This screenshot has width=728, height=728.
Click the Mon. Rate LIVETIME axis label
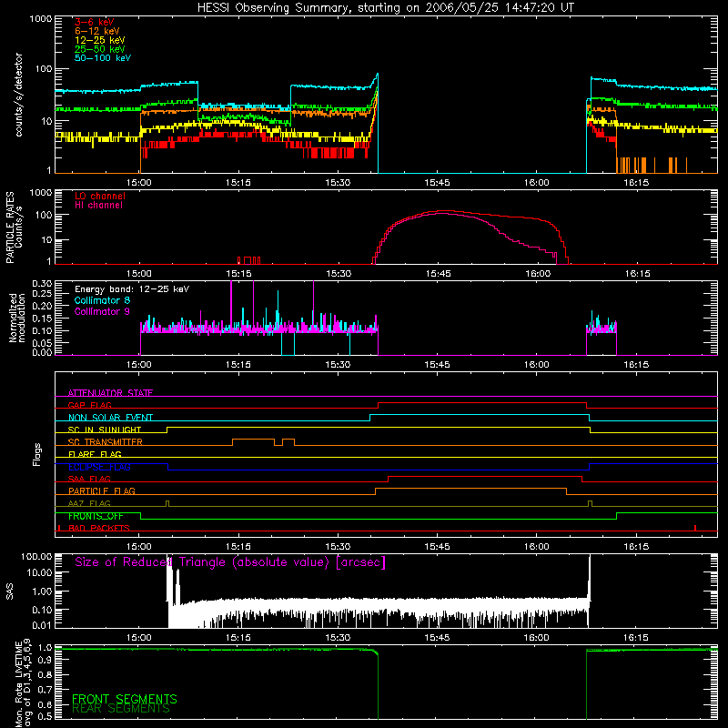pyautogui.click(x=23, y=682)
